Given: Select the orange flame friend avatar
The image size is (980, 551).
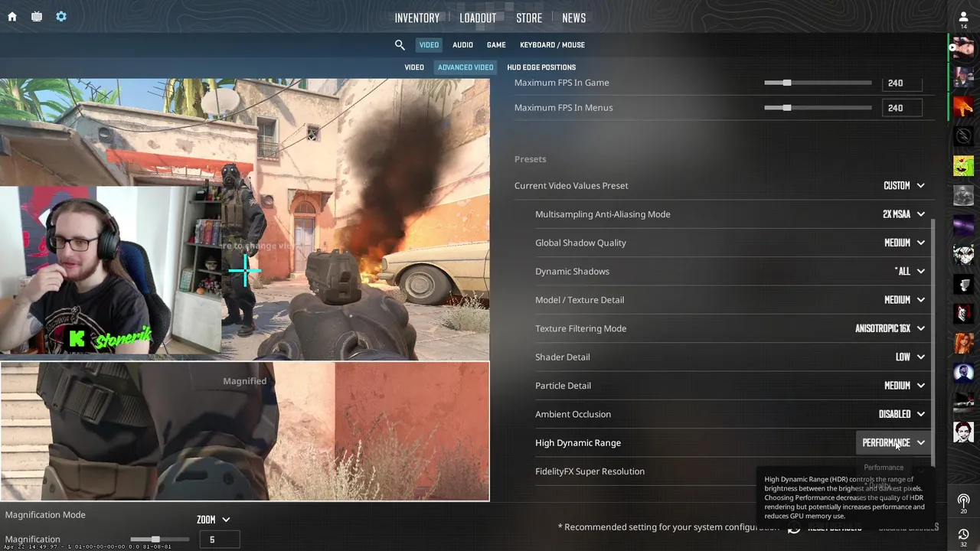Looking at the screenshot, I should click(x=964, y=107).
